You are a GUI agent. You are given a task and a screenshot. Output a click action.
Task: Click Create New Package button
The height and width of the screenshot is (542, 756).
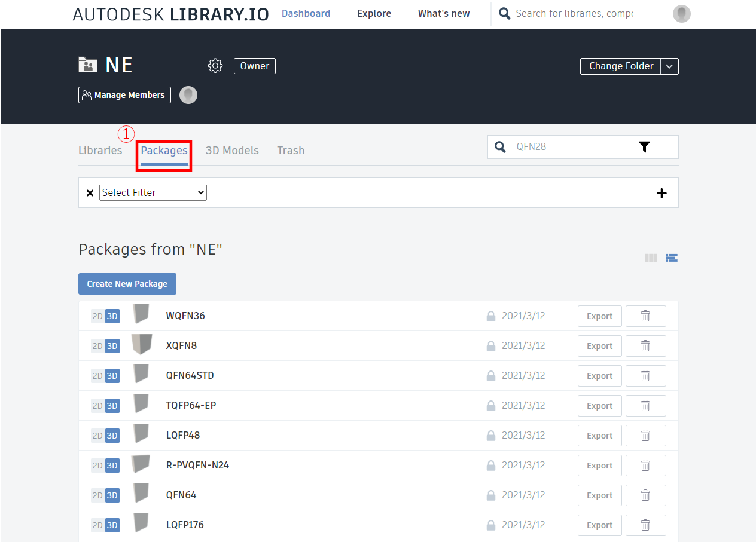(x=127, y=284)
